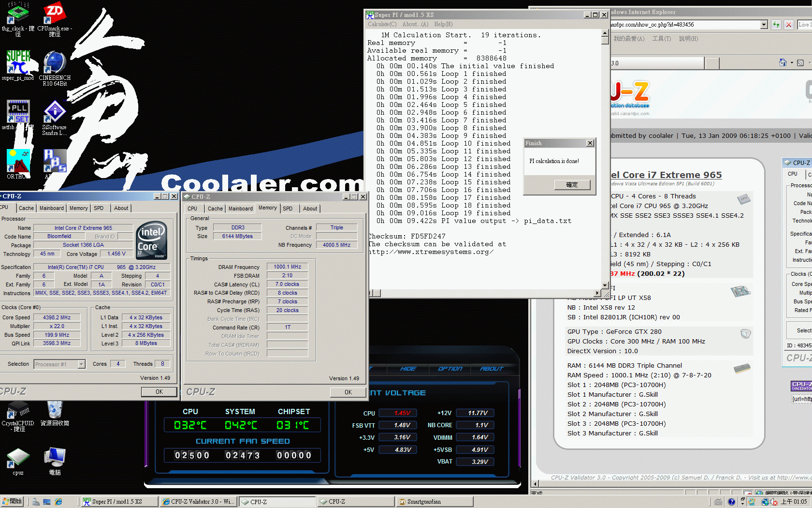
Task: Open the dropdown arrow beside the Home icon
Action: 792,63
